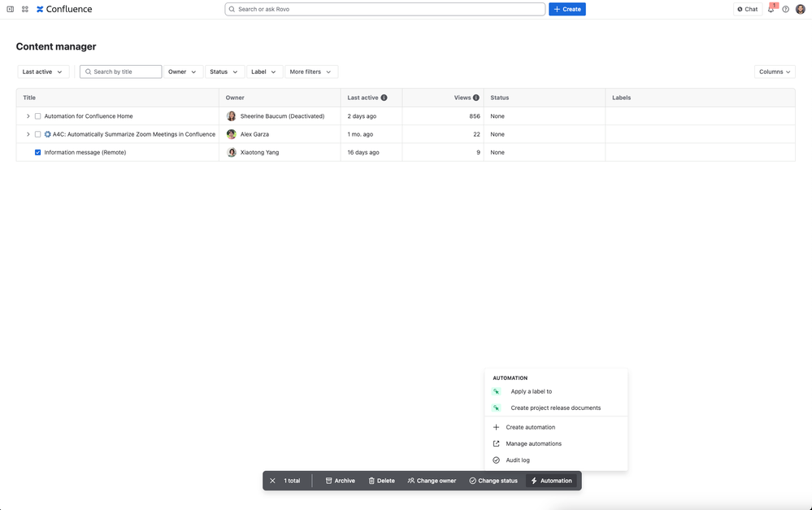Open Automation for Confluence Home page title
Viewport: 812px width, 510px height.
coord(89,116)
